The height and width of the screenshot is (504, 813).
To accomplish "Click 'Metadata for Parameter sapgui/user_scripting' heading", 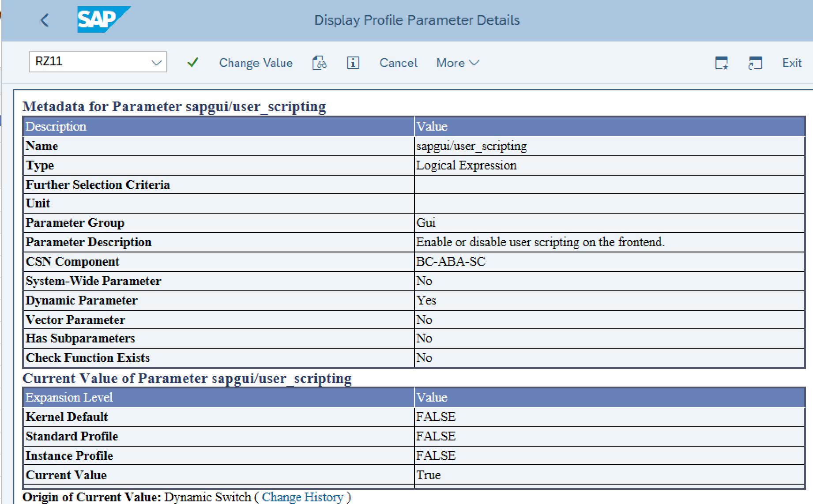I will coord(174,106).
